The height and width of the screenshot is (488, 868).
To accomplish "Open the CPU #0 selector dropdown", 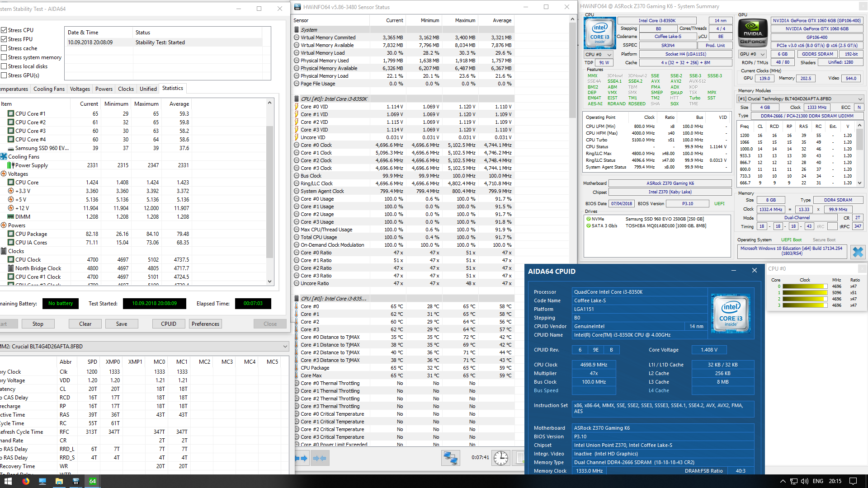I will click(x=598, y=54).
